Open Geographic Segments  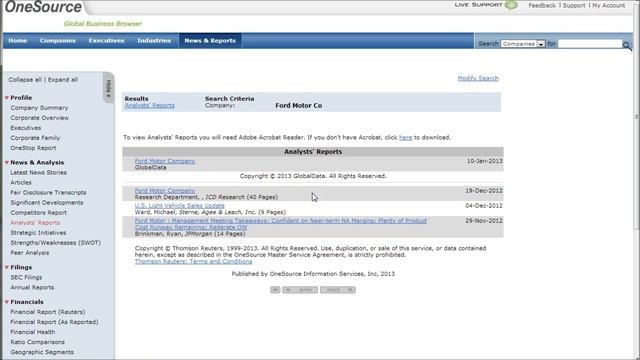tap(42, 352)
